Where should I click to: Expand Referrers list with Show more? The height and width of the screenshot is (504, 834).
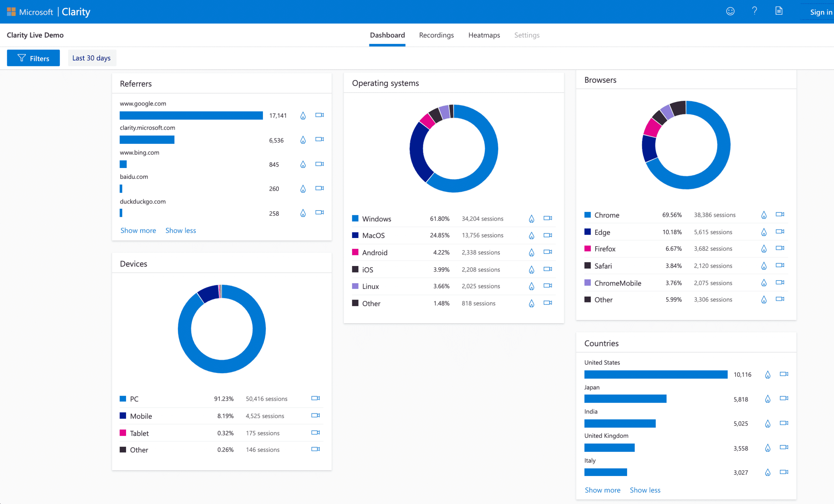(138, 231)
